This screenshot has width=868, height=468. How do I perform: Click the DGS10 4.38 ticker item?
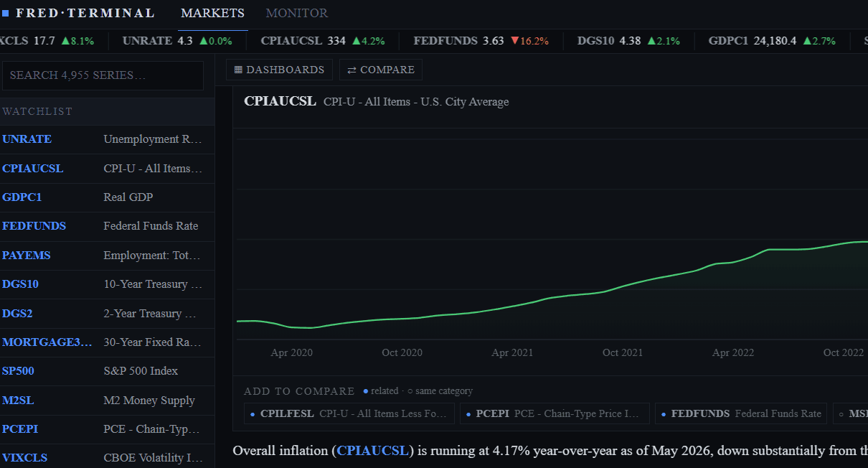click(x=628, y=41)
